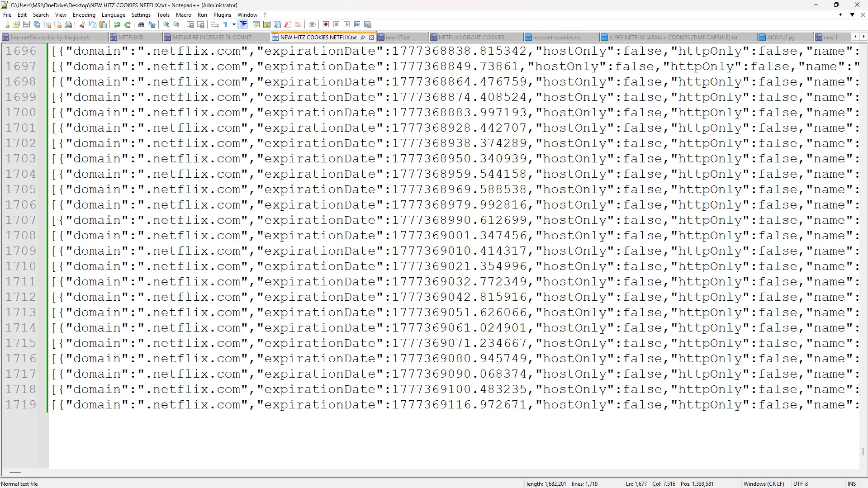
Task: Click the Zoom In magnifier icon
Action: tap(166, 24)
